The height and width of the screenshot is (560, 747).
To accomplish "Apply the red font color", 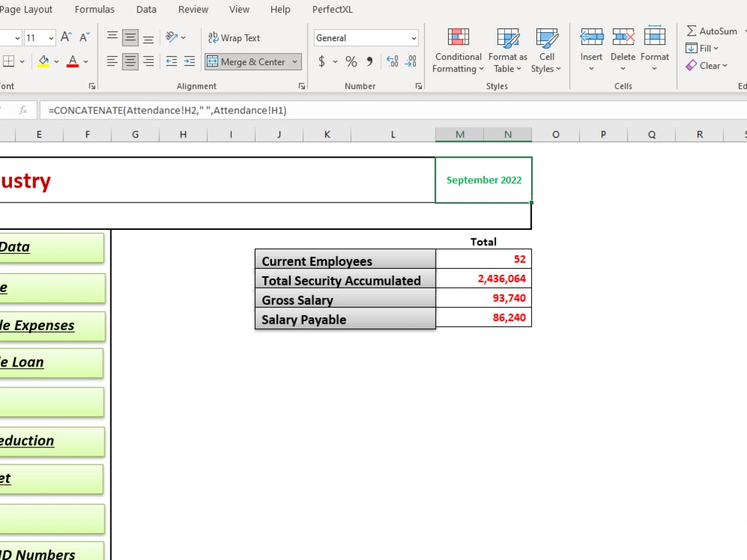I will (72, 61).
